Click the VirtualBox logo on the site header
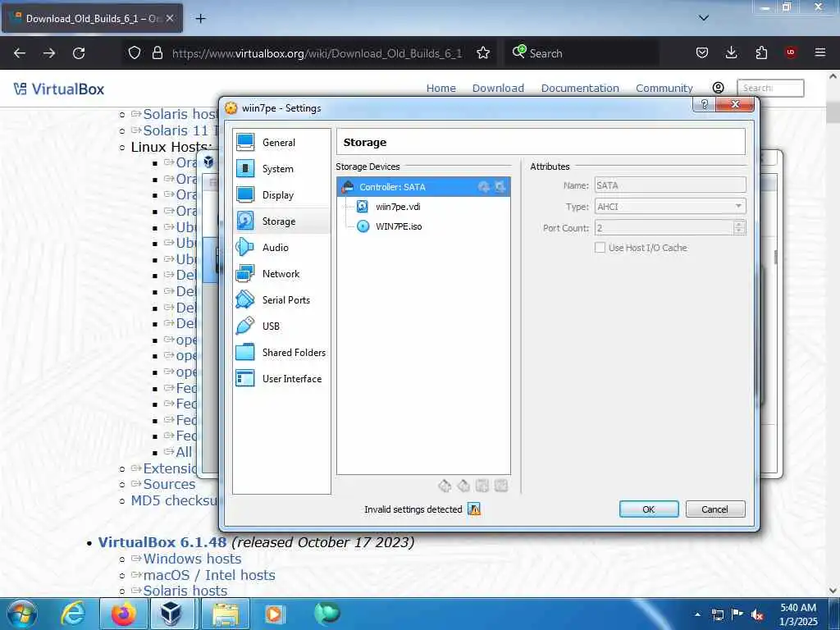840x630 pixels. click(59, 89)
